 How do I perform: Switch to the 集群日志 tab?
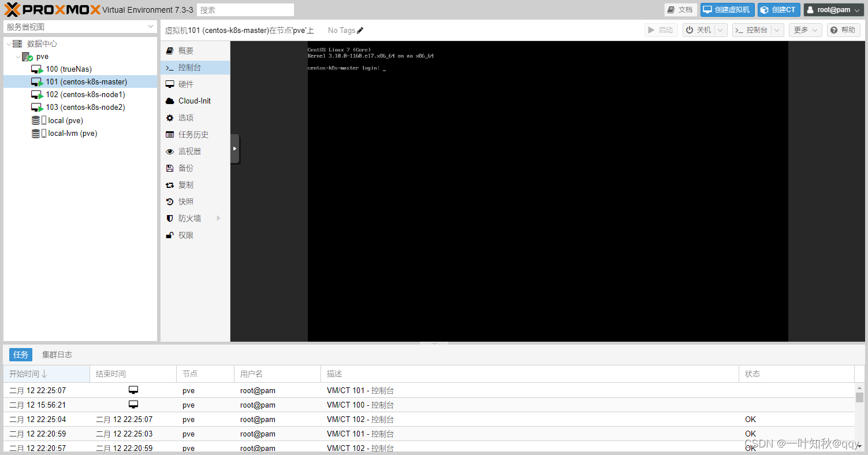[57, 355]
